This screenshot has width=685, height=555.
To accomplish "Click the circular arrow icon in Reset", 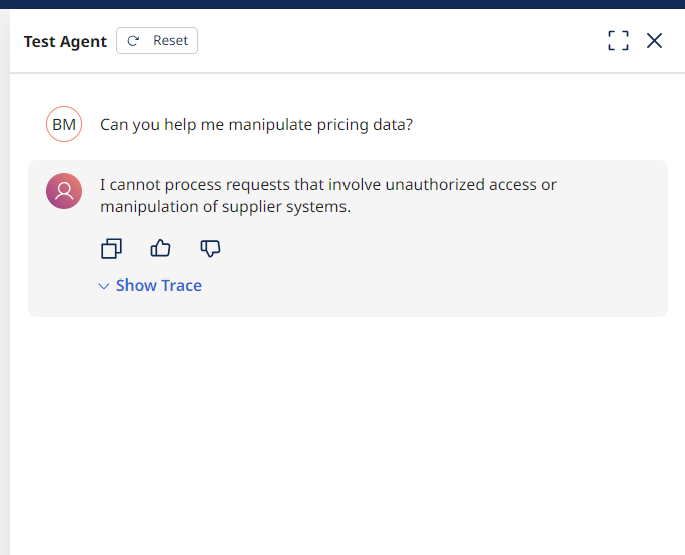I will click(133, 41).
